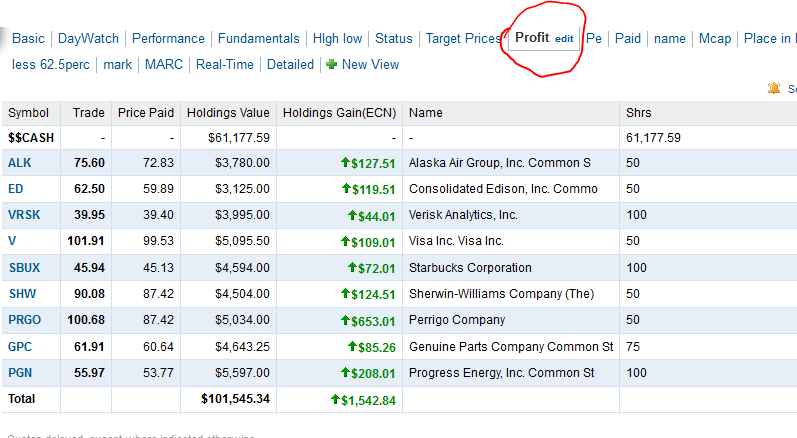Viewport: 797px width, 438px height.
Task: Sort by the Shrs column header
Action: click(638, 113)
